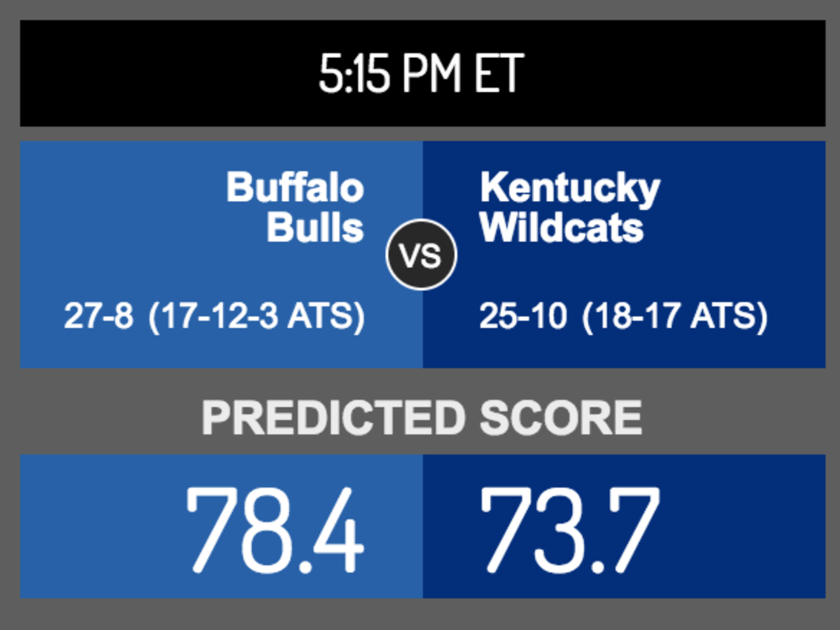The width and height of the screenshot is (840, 630).
Task: Select Kentucky's 25-10 overall record
Action: coord(523,317)
